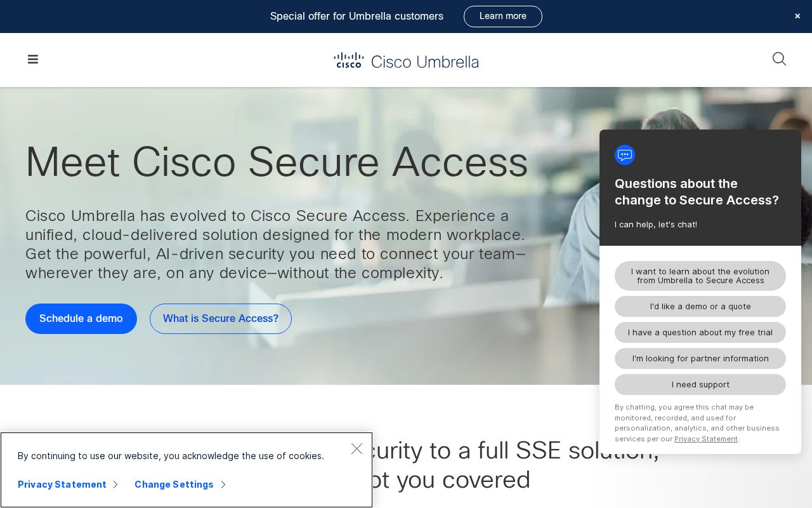Image resolution: width=812 pixels, height=508 pixels.
Task: Click the chat heading about Secure Access change
Action: click(x=697, y=192)
